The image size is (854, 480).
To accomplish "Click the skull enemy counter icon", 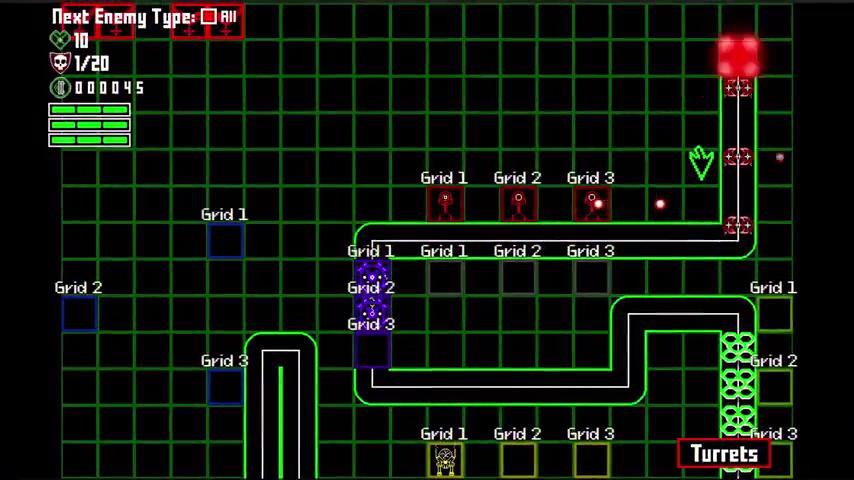I will (x=60, y=63).
